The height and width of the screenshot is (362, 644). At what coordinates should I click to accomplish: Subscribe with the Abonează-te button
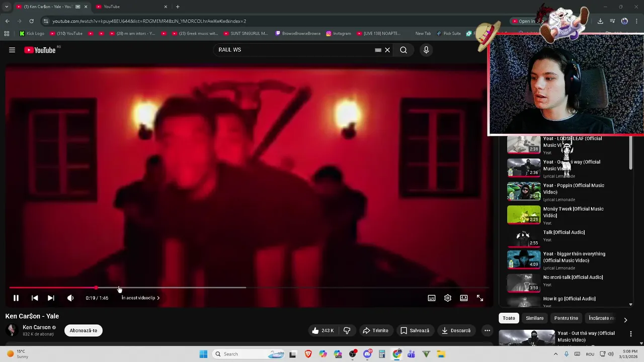click(84, 330)
